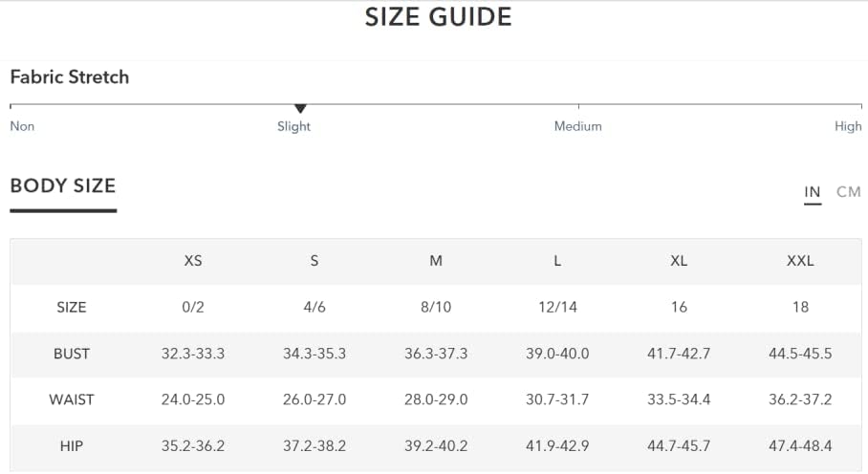Select the IN unit toggle

pos(813,192)
